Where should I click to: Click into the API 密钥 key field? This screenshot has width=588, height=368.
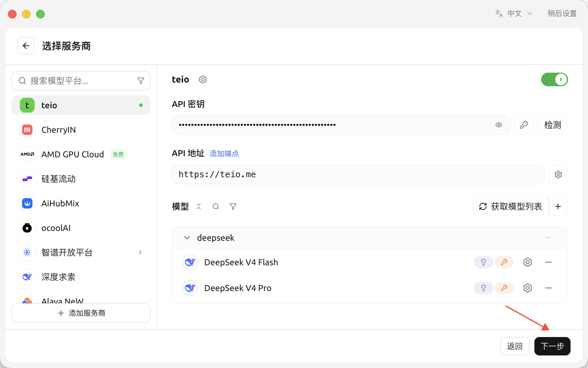pyautogui.click(x=341, y=125)
